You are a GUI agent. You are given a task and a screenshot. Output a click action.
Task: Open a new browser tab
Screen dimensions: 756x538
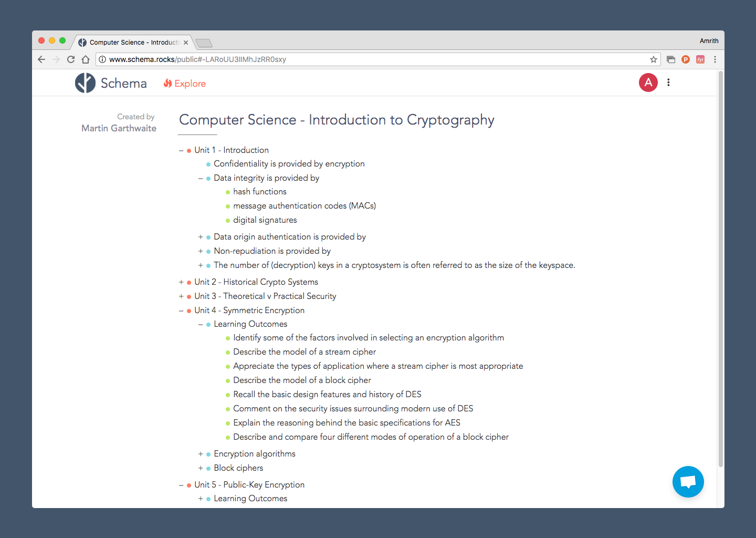204,43
